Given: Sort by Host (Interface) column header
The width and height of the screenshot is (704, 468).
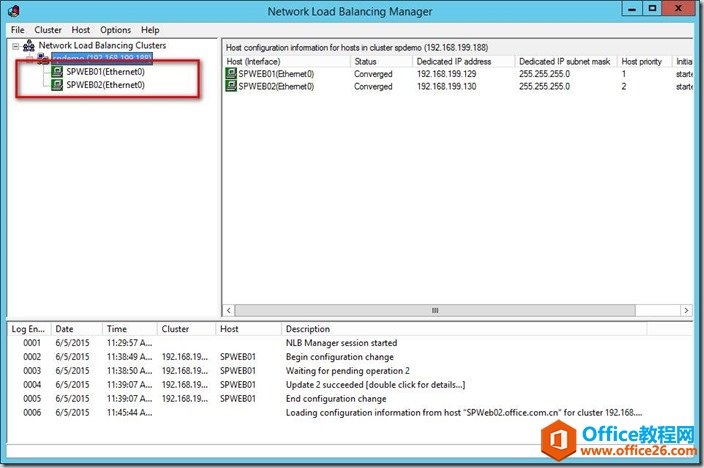Looking at the screenshot, I should [x=286, y=62].
